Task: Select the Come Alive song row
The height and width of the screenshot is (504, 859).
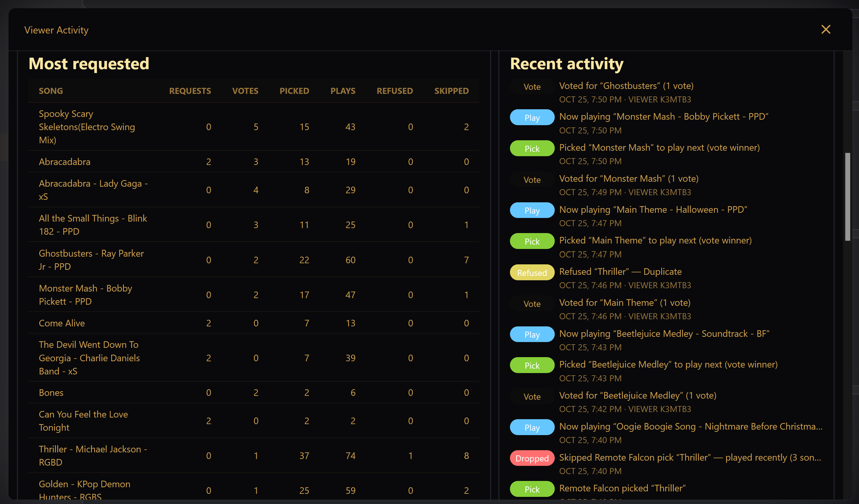Action: point(254,323)
